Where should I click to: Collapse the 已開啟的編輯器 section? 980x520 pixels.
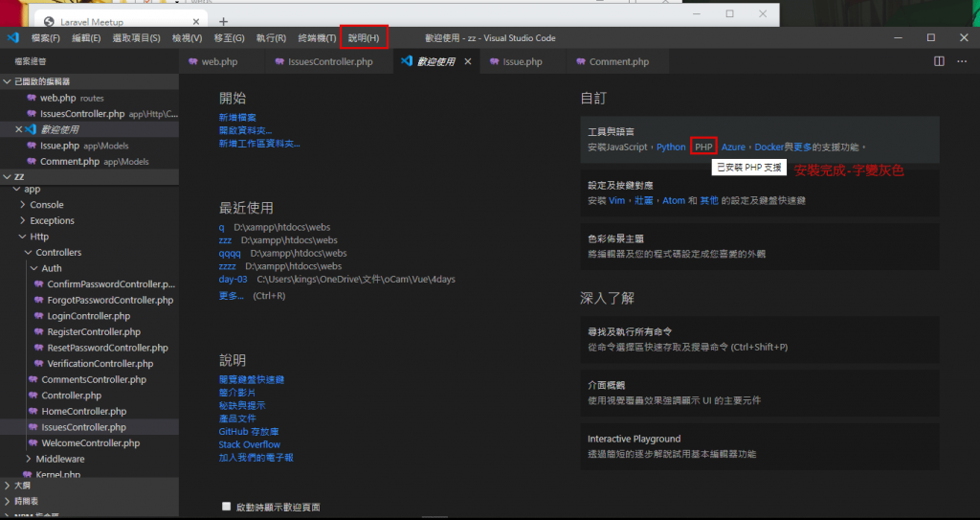point(7,81)
